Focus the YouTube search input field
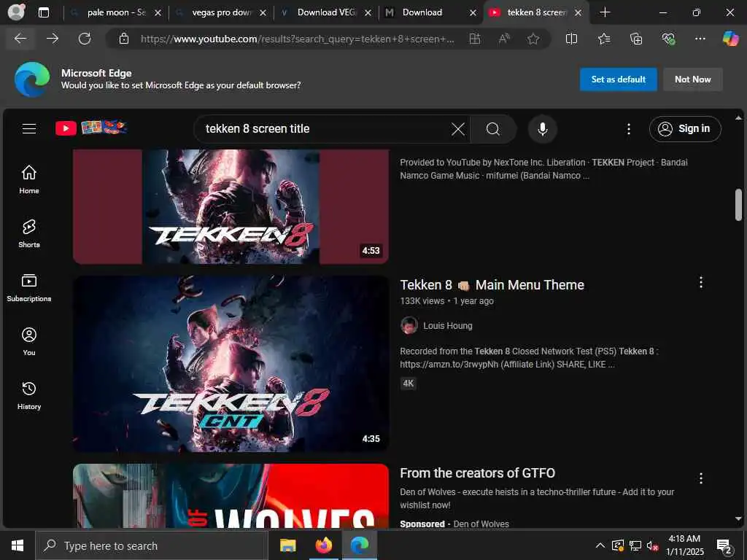The width and height of the screenshot is (747, 560). (324, 129)
